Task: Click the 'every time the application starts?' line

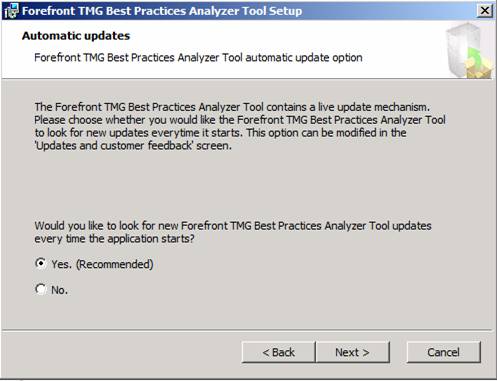Action: [x=114, y=239]
